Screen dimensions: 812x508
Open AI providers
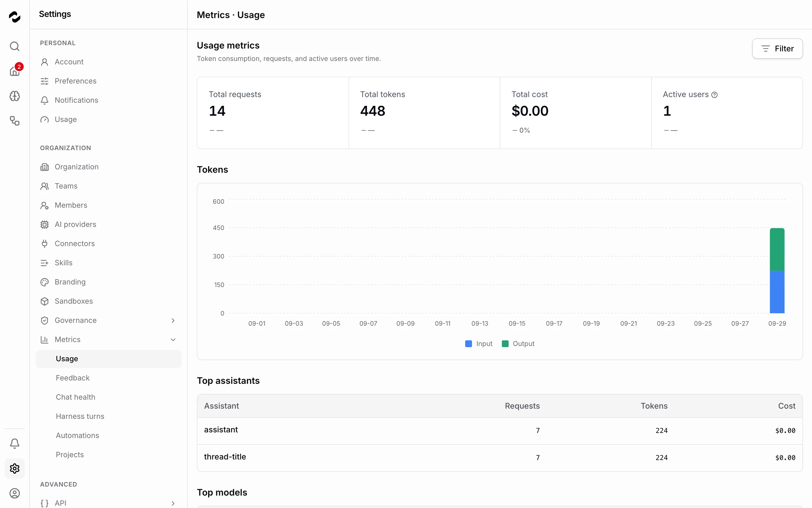click(108, 224)
